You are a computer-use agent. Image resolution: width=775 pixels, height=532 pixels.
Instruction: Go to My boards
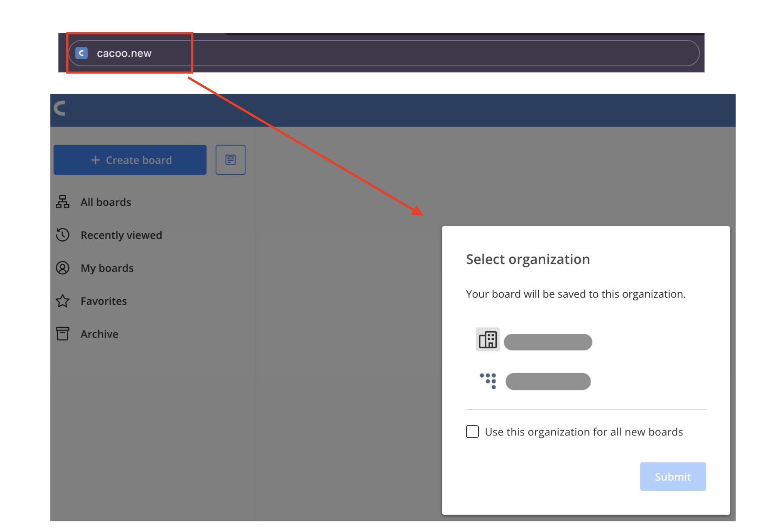107,268
